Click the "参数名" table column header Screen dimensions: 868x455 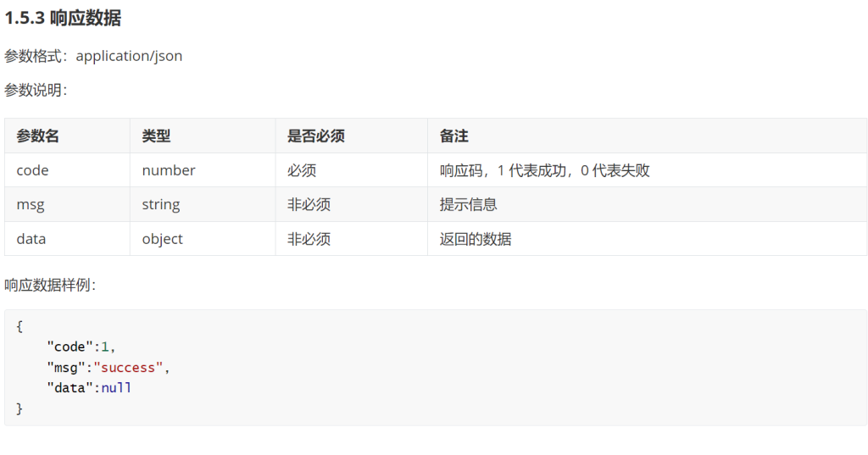coord(37,136)
